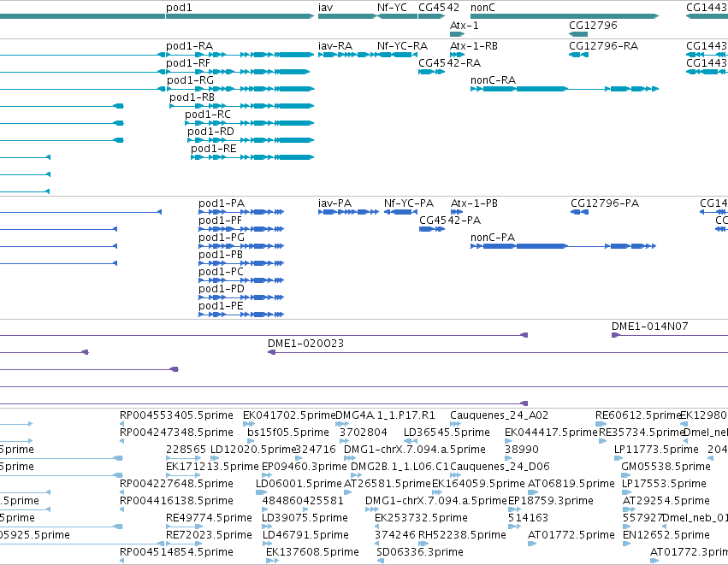Viewport: 728px width, 565px height.
Task: Select the Nf-YC-PA protein
Action: click(x=409, y=203)
